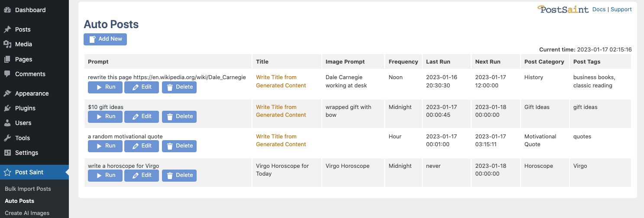Viewport: 644px width, 218px height.
Task: Open the Support link
Action: click(x=621, y=10)
